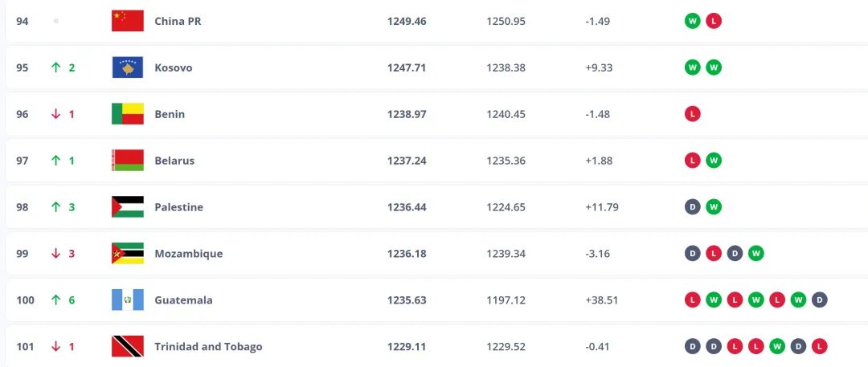The image size is (868, 367).
Task: Click Benin's single L result badge
Action: (x=692, y=114)
